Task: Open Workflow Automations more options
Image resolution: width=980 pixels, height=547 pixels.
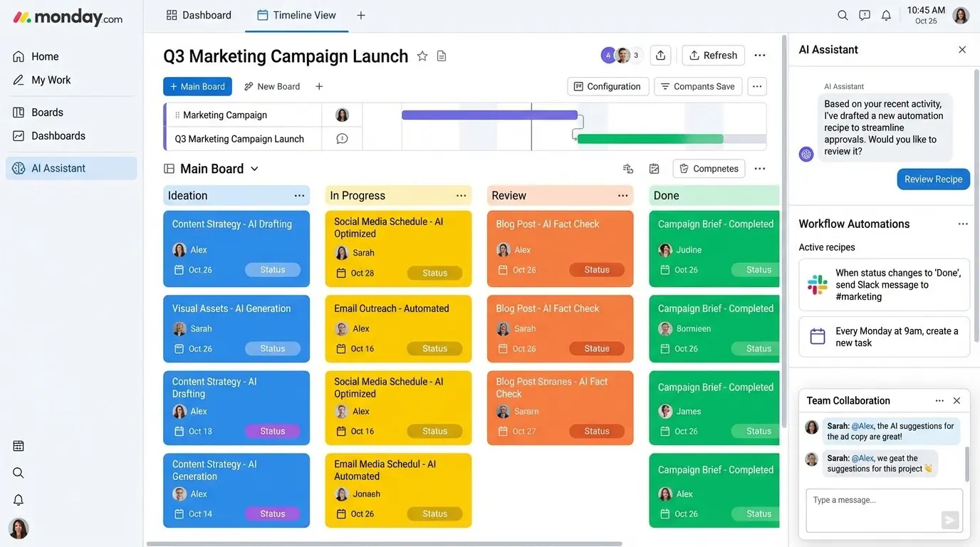Action: coord(963,224)
